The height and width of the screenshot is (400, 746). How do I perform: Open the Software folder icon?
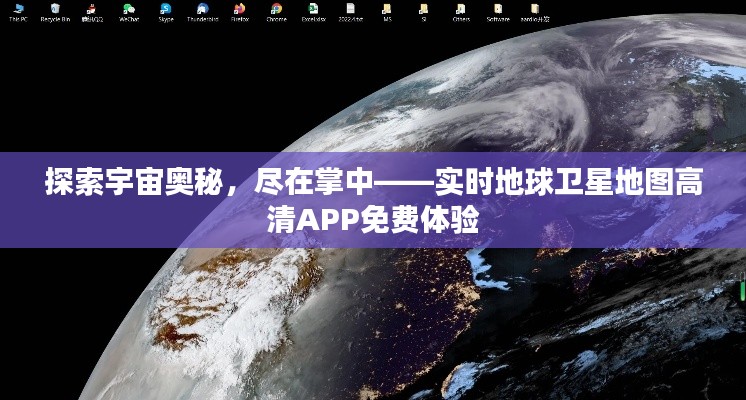coord(498,12)
